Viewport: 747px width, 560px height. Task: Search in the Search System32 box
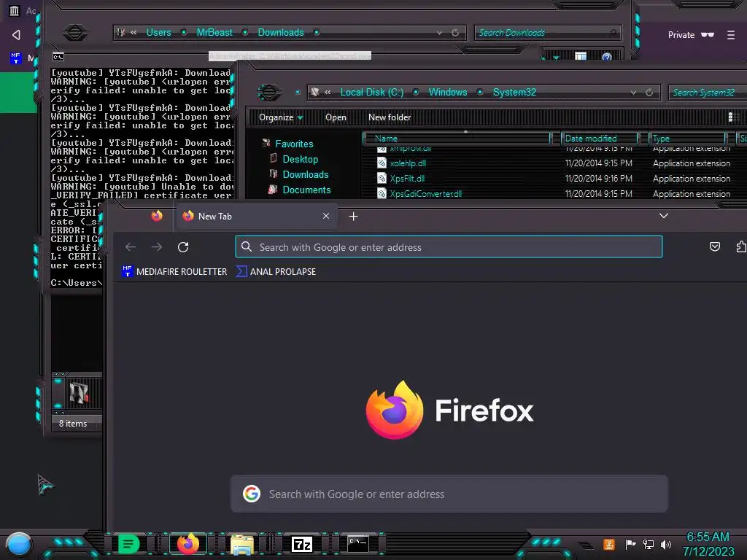(708, 93)
